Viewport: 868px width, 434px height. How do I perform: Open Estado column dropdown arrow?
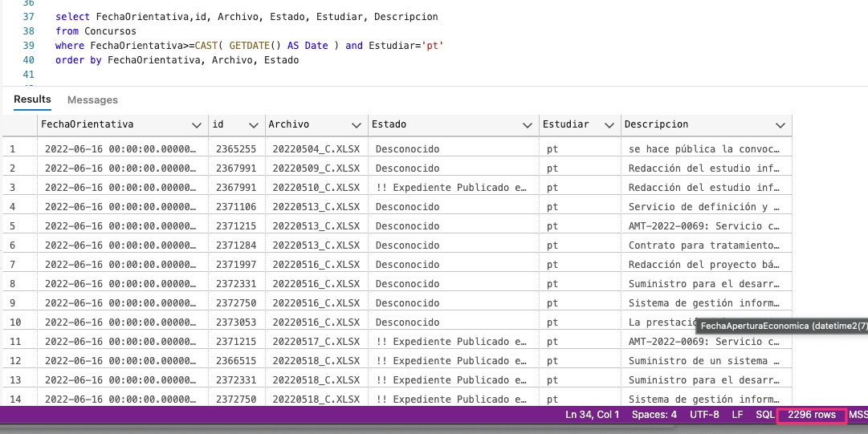pyautogui.click(x=528, y=125)
